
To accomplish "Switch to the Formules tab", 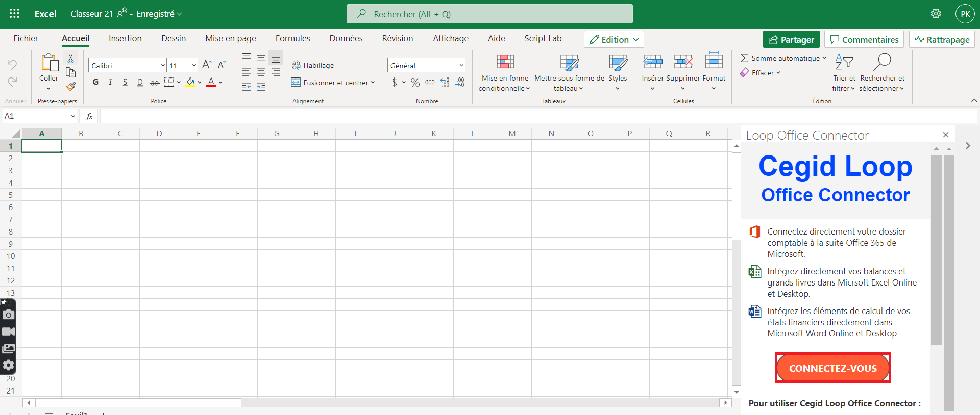I will pyautogui.click(x=293, y=38).
